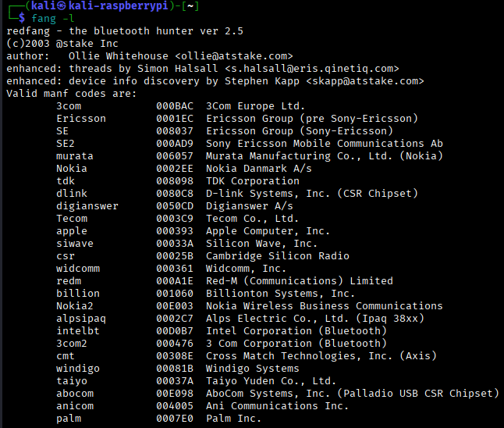This screenshot has width=504, height=428.
Task: Select the code 000BAC
Action: (175, 106)
